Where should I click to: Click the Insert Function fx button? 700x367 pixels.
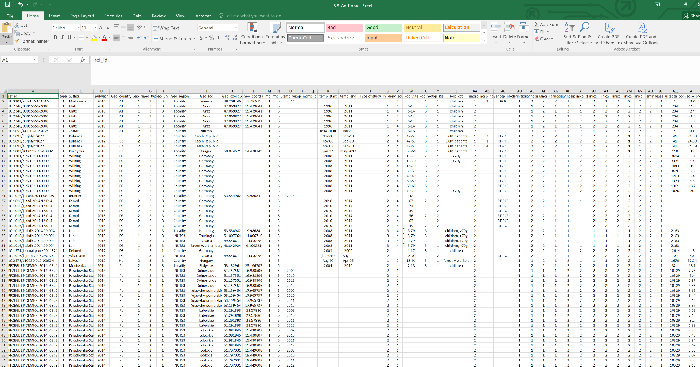pyautogui.click(x=83, y=60)
